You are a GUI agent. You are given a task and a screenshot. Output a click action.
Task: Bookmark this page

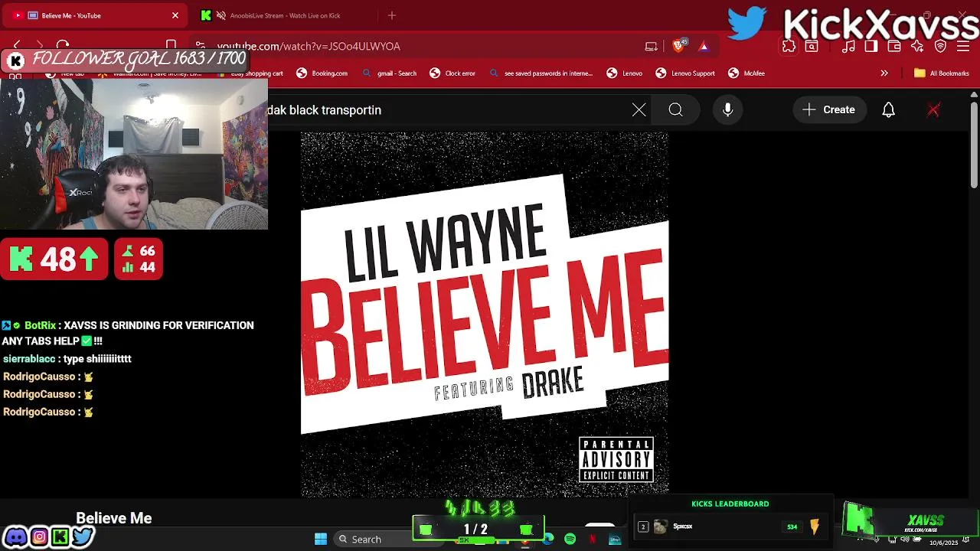171,46
